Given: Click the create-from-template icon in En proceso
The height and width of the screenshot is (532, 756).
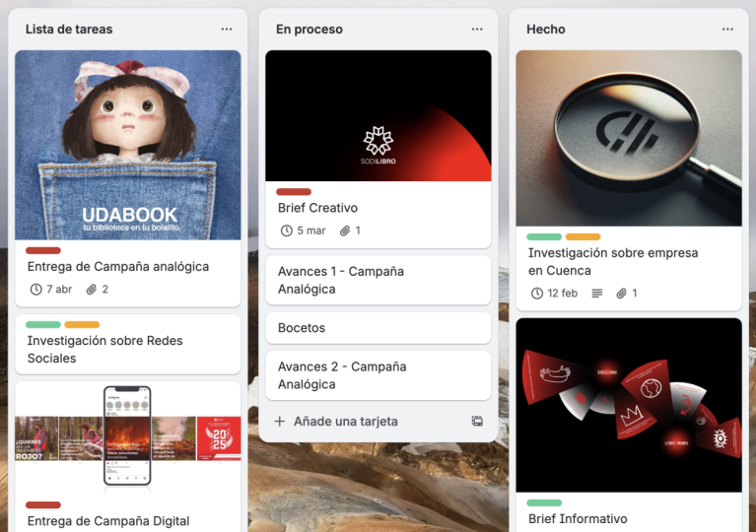Looking at the screenshot, I should click(477, 422).
